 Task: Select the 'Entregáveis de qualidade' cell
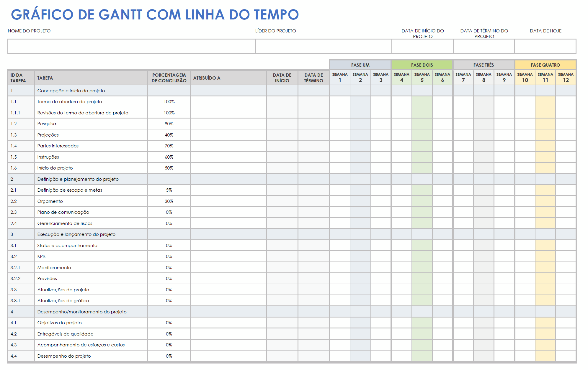coord(91,334)
